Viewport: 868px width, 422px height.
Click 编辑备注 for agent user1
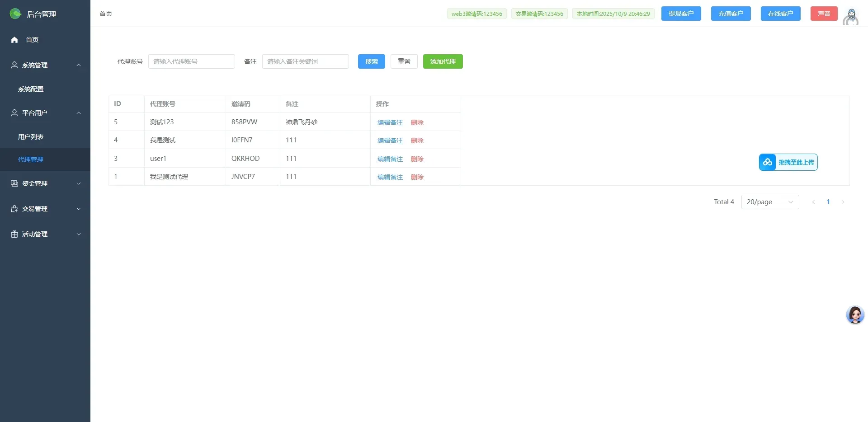point(390,159)
